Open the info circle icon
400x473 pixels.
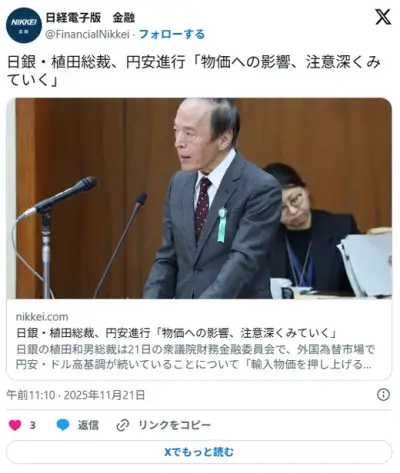383,395
